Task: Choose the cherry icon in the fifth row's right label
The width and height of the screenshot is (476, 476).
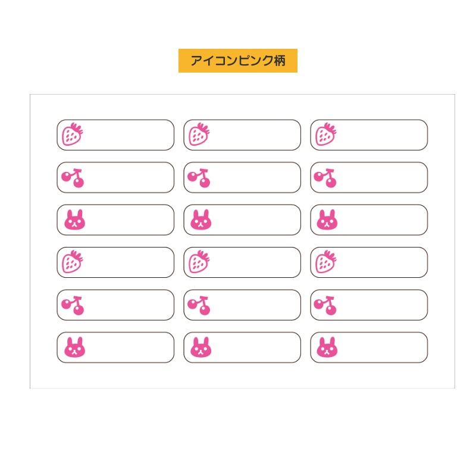Action: pos(326,305)
